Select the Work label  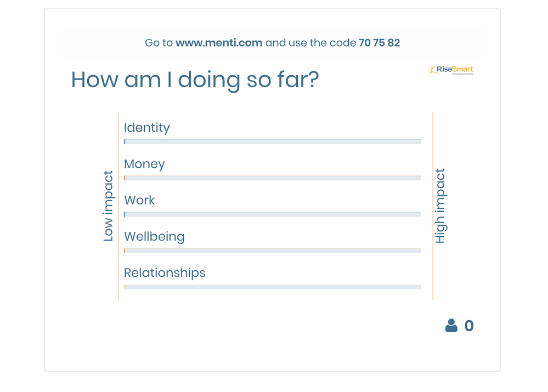click(x=139, y=200)
